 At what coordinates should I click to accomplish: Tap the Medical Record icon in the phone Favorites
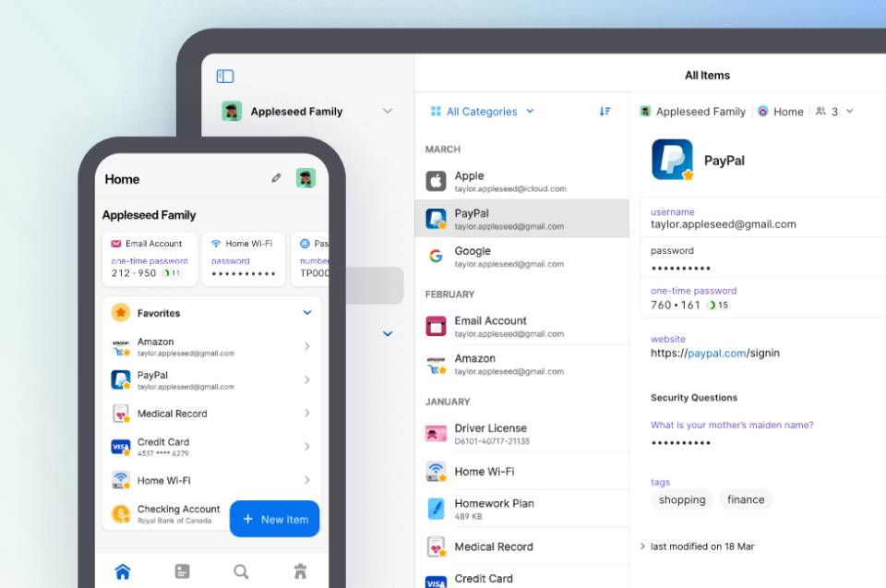121,414
